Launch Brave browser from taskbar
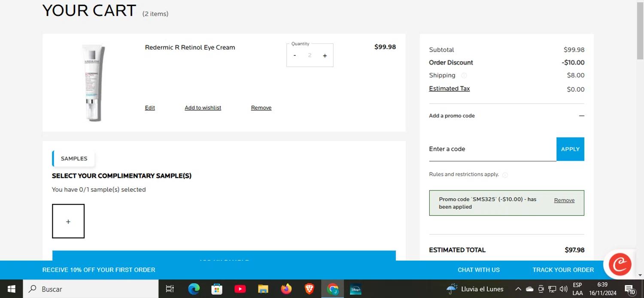Viewport: 644px width, 298px height. tap(310, 289)
